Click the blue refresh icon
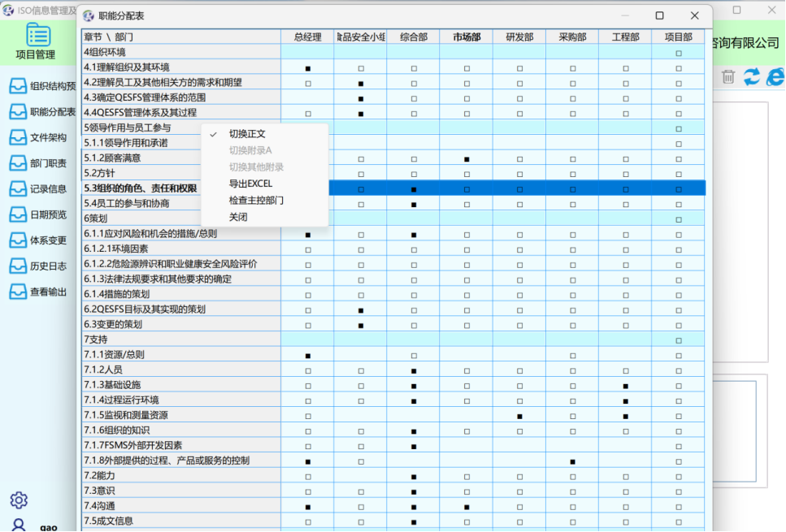786x532 pixels. 752,77
